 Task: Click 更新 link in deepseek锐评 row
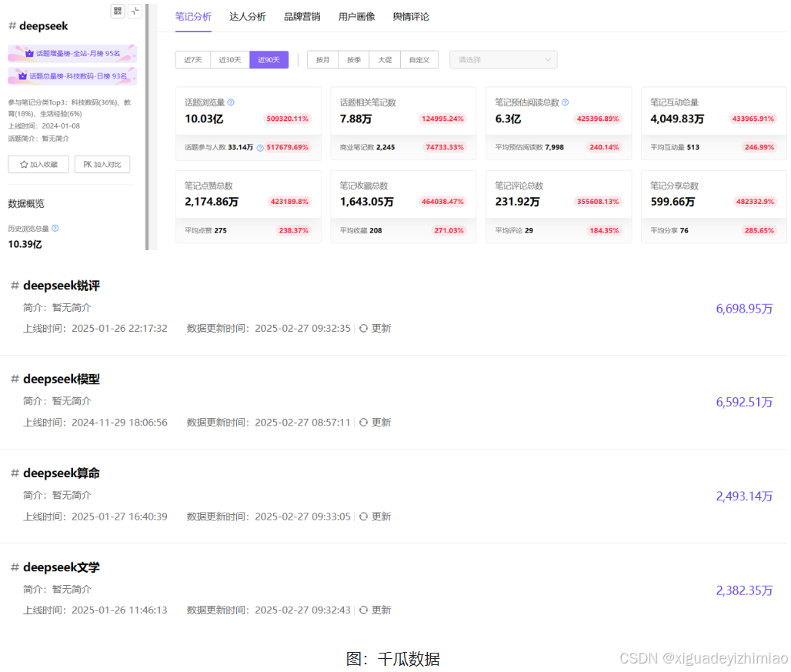click(x=382, y=329)
